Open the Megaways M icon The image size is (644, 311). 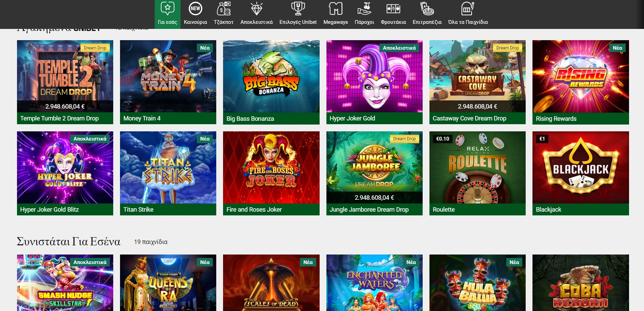(336, 9)
